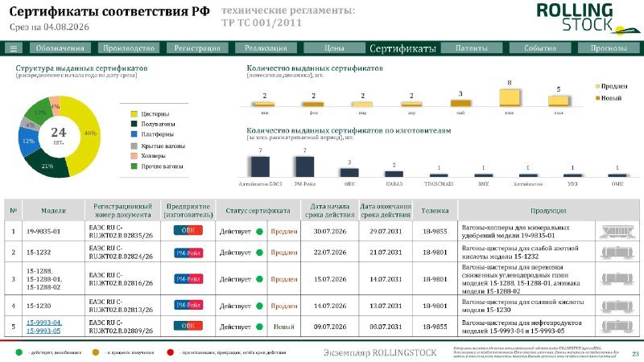Screen dimensions: 644x362
Task: Click the green status dot in row 5
Action: (x=259, y=327)
